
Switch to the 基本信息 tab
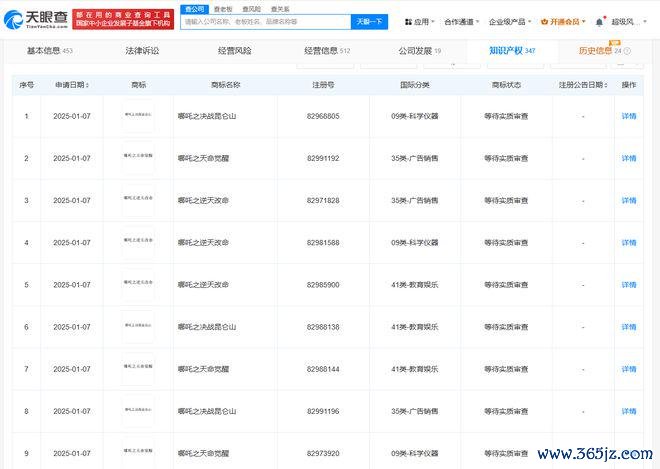(50, 51)
